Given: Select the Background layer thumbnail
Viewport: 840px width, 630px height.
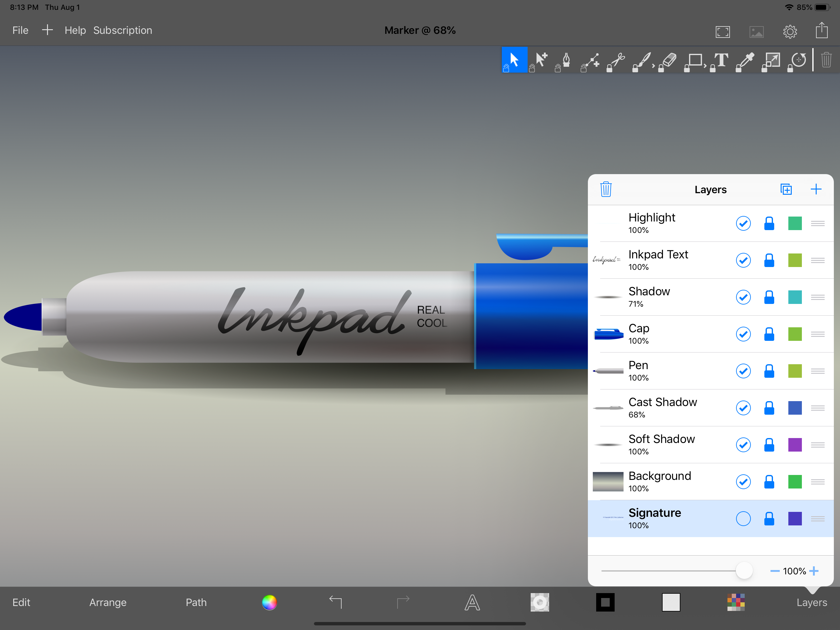Looking at the screenshot, I should [x=608, y=481].
